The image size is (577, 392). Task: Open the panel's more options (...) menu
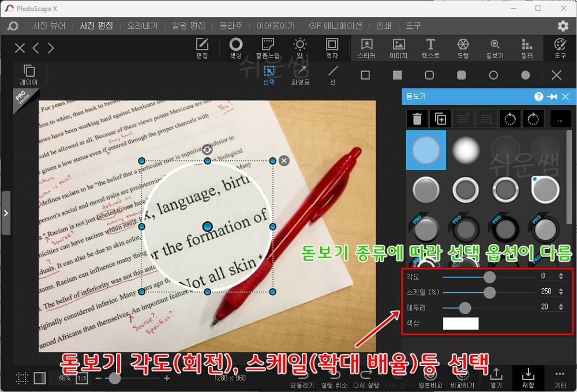[x=561, y=119]
